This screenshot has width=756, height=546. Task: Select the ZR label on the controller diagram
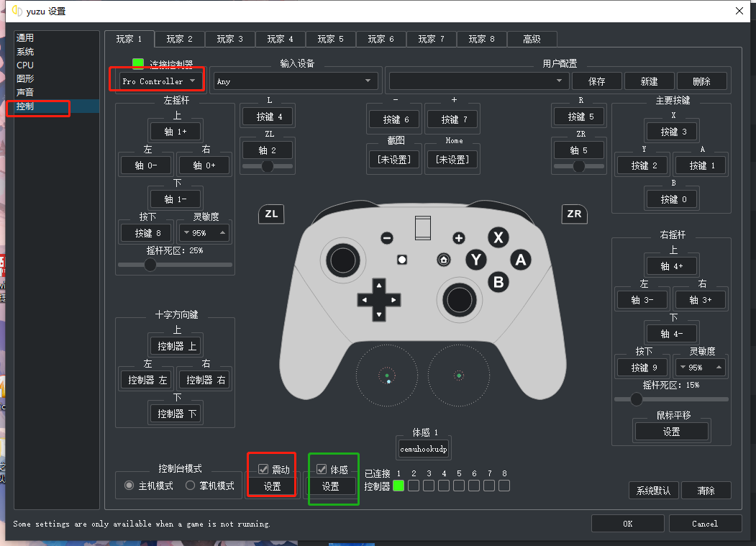[x=574, y=214]
